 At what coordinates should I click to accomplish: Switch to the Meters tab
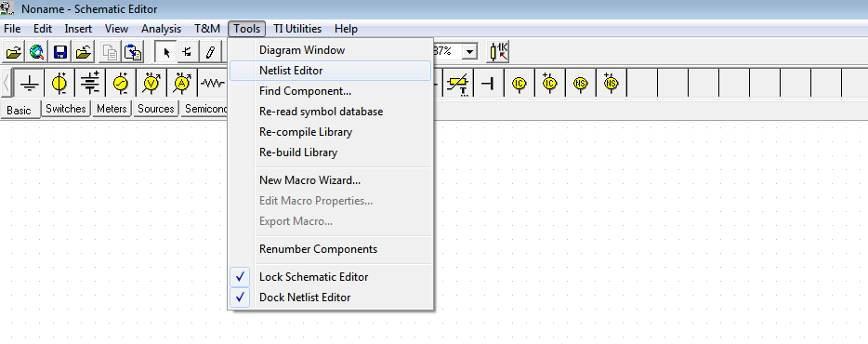(112, 109)
